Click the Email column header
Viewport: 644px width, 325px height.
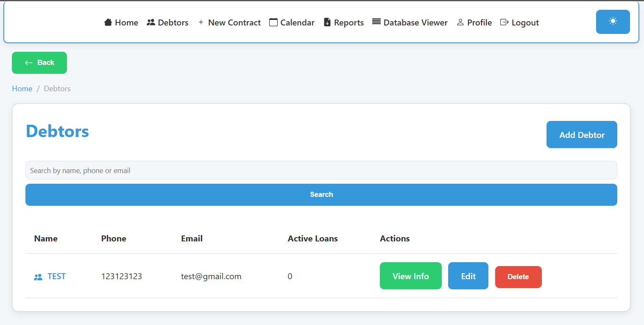(x=192, y=238)
